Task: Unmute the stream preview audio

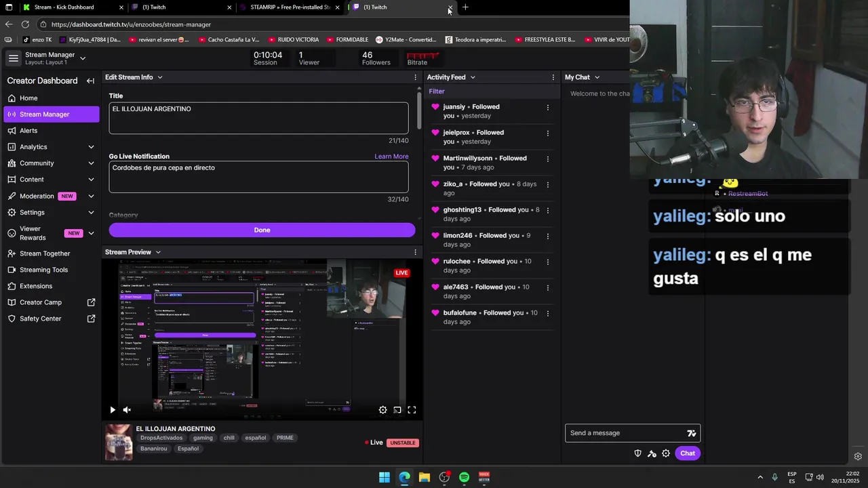Action: 127,410
